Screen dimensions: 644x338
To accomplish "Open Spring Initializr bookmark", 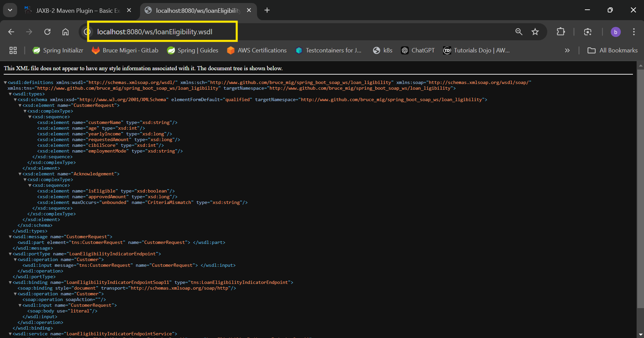I will coord(58,50).
